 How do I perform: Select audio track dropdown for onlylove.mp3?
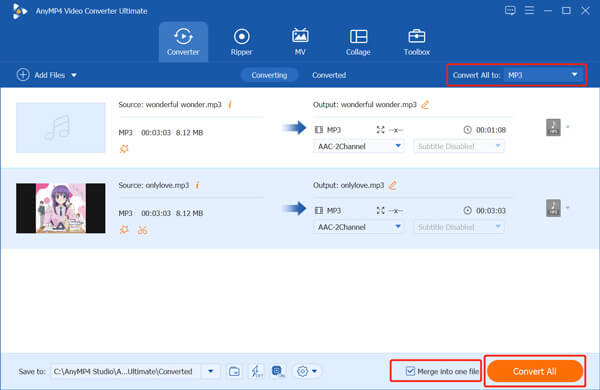click(x=358, y=227)
